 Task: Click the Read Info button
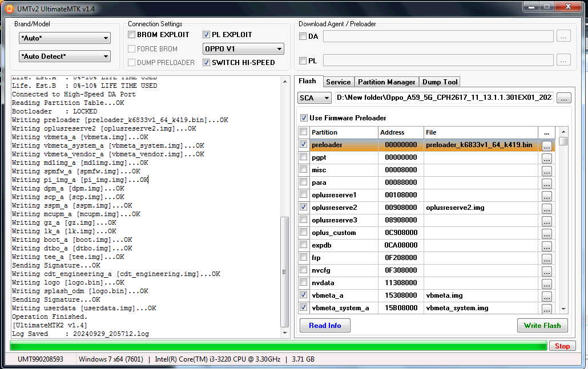[x=325, y=326]
